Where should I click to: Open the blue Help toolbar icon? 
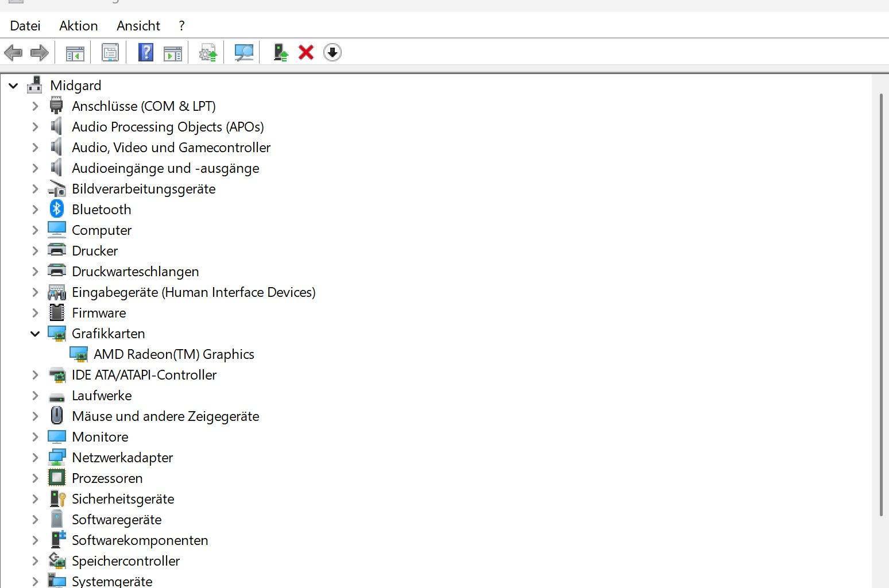click(146, 53)
